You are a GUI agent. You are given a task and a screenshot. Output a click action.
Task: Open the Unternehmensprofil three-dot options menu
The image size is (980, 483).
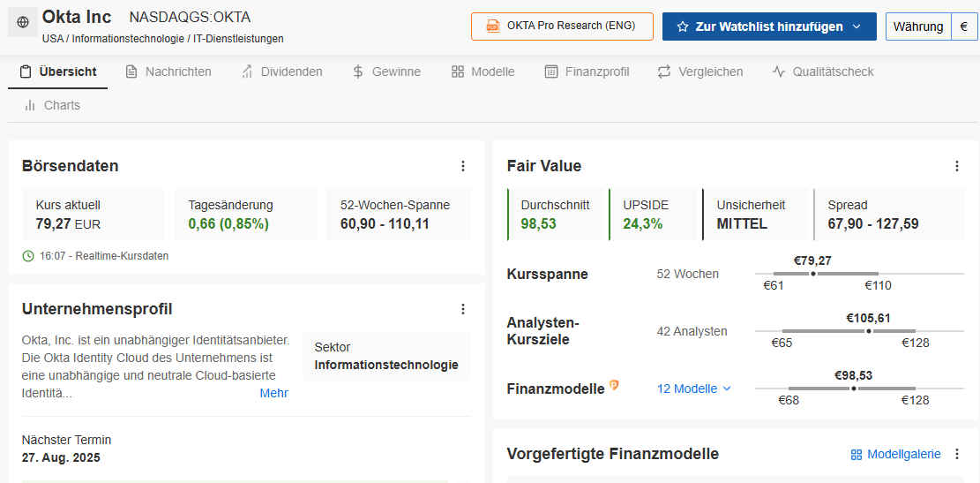click(463, 309)
